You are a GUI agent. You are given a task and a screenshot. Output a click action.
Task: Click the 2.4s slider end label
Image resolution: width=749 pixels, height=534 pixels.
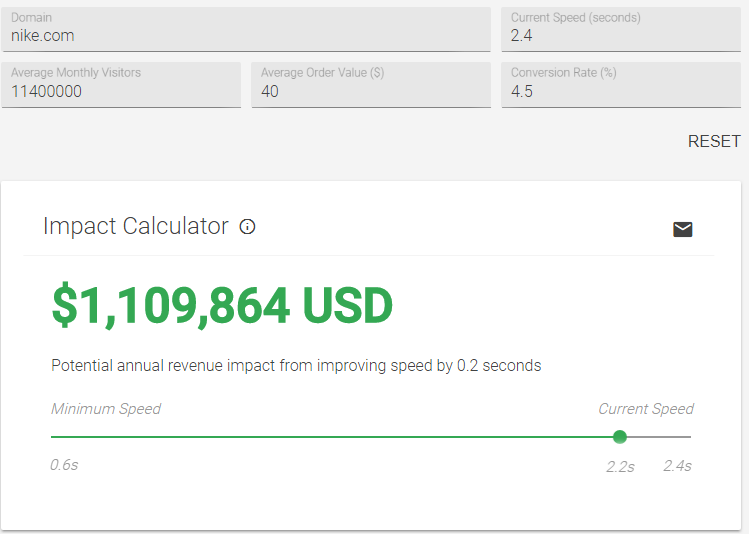677,466
